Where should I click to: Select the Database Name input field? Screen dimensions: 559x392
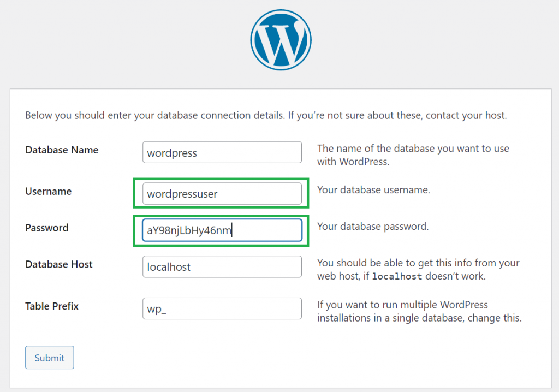coord(222,152)
